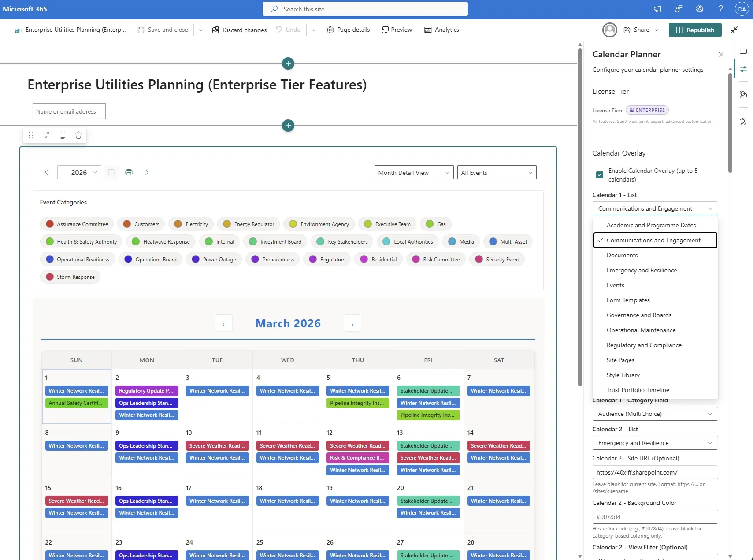Print the calendar using the printer icon

[129, 172]
